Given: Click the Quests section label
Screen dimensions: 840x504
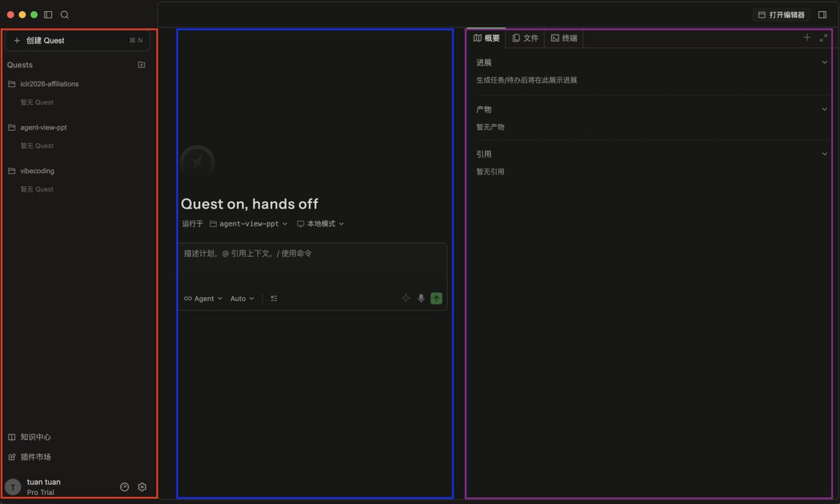Looking at the screenshot, I should pos(20,64).
